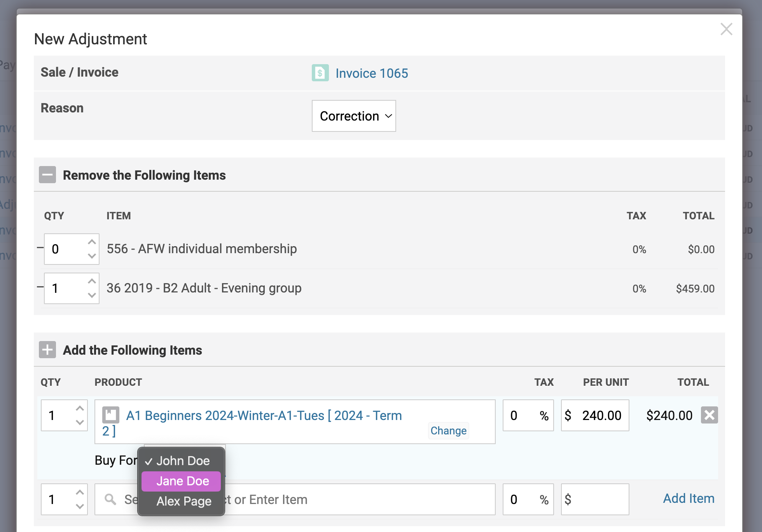
Task: Increase quantity of AFW individual membership
Action: click(92, 242)
